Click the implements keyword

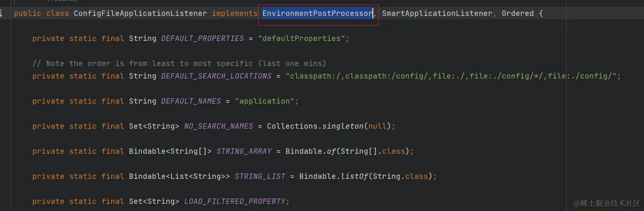[x=235, y=13]
